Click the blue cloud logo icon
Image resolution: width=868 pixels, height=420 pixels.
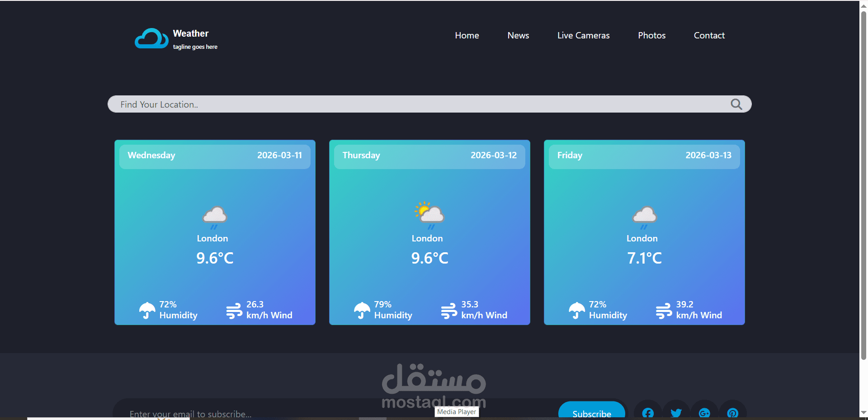[x=151, y=38]
